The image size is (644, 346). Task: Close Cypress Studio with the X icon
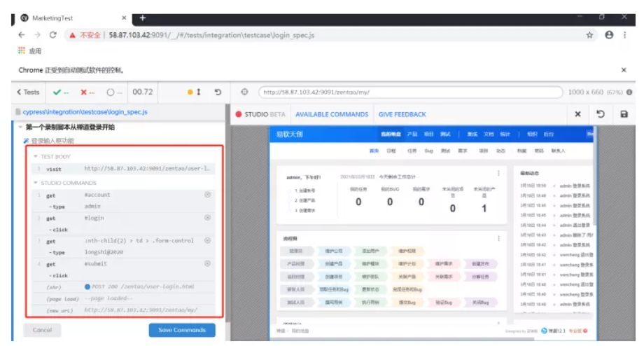577,114
